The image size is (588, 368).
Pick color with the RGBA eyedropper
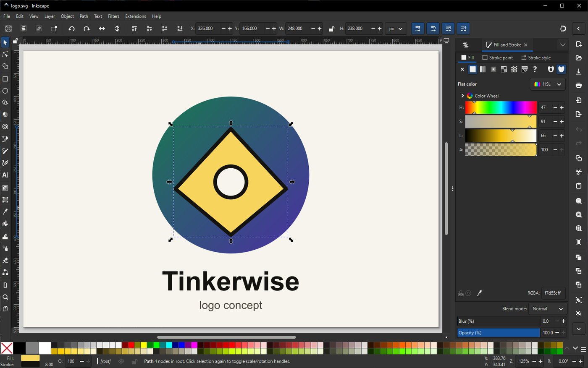pos(479,293)
